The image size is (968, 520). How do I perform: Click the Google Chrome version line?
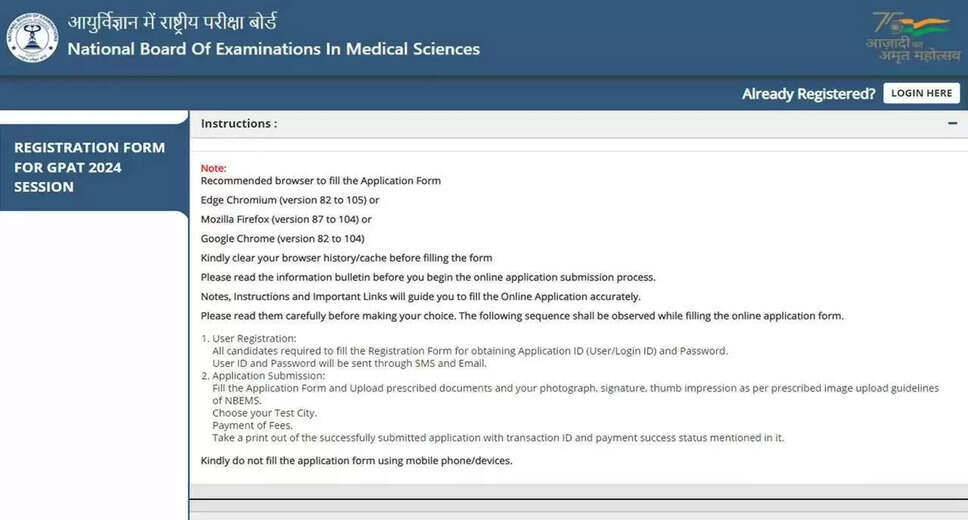(282, 238)
